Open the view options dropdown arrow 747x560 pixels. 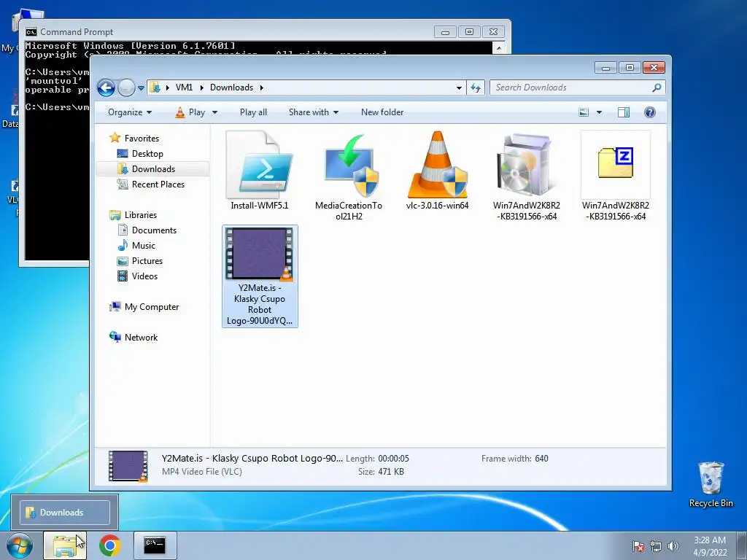point(600,112)
